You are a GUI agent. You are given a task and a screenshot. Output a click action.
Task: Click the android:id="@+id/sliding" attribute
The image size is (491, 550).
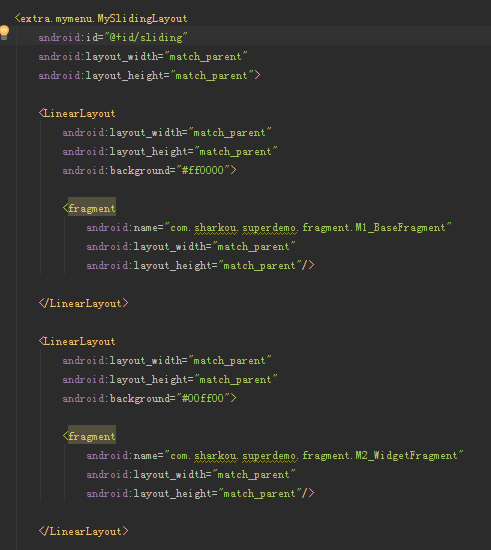pyautogui.click(x=113, y=37)
